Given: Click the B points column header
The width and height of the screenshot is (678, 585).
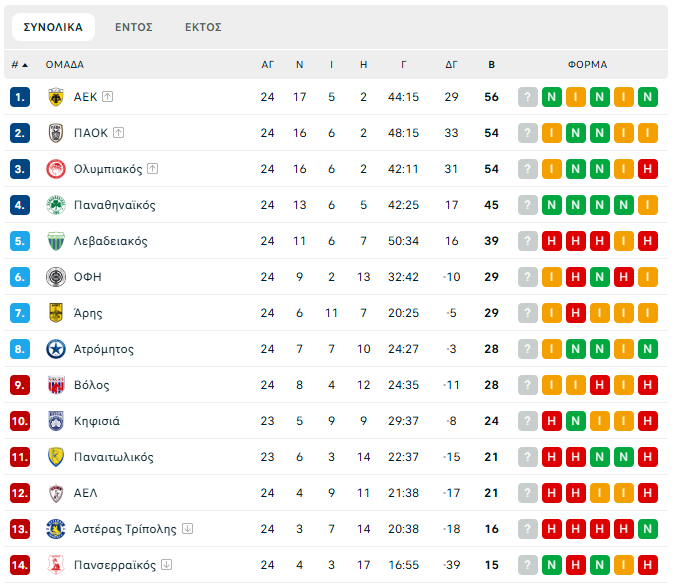Looking at the screenshot, I should 491,64.
